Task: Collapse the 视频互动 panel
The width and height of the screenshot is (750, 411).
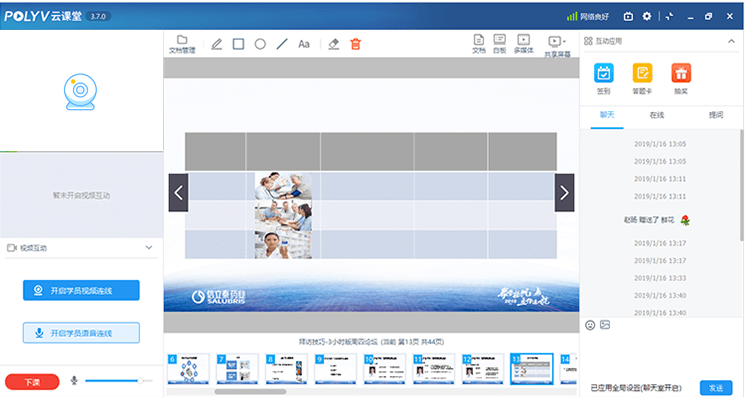Action: pos(148,247)
